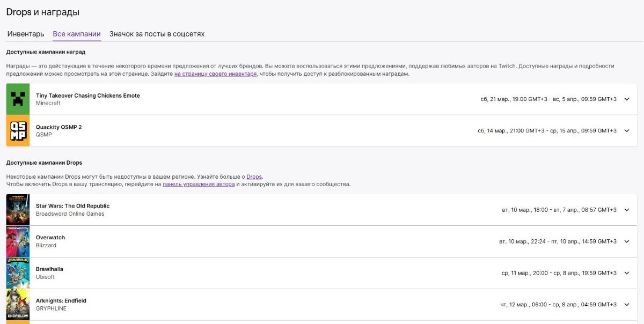Click the Quackity QSMP 2 campaign title
The height and width of the screenshot is (324, 644).
pyautogui.click(x=58, y=127)
